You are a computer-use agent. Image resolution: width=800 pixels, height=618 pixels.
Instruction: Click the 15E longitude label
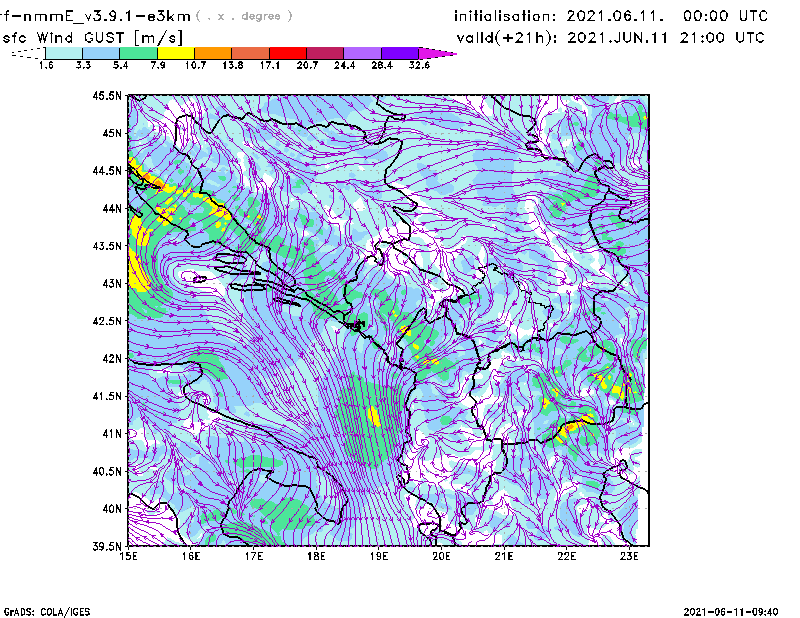click(x=128, y=556)
